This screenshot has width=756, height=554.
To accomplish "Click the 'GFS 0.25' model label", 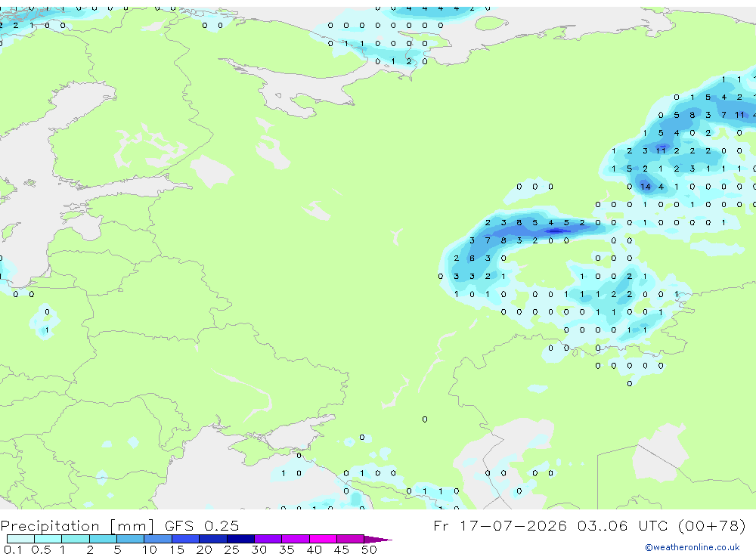I will point(202,525).
